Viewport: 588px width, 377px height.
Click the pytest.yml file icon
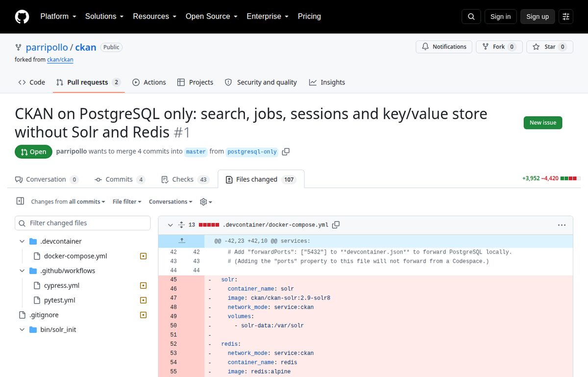click(x=36, y=300)
